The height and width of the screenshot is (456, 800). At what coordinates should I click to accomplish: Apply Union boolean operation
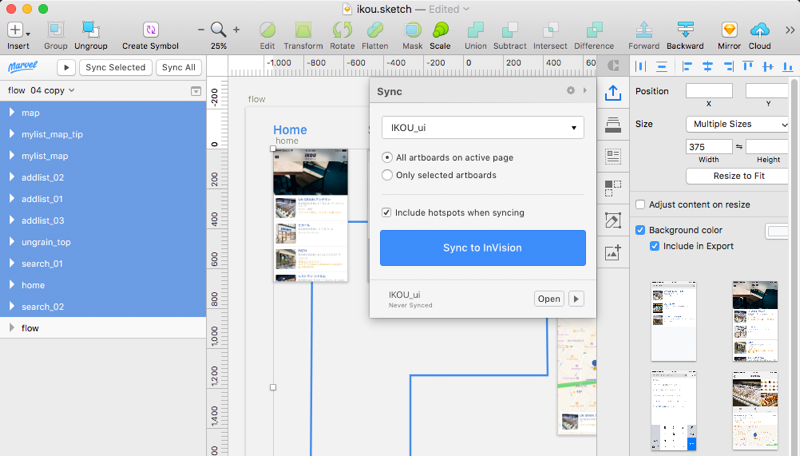tap(475, 30)
